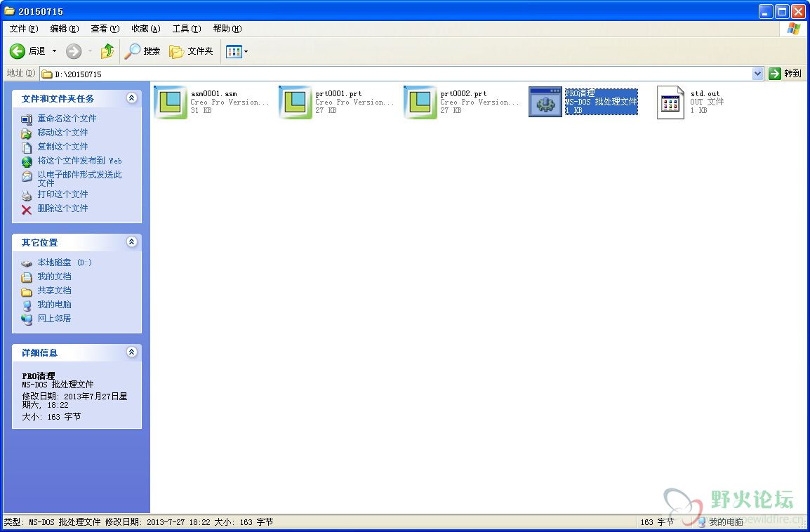The image size is (810, 532).
Task: Open 我的文档 link
Action: pos(54,277)
